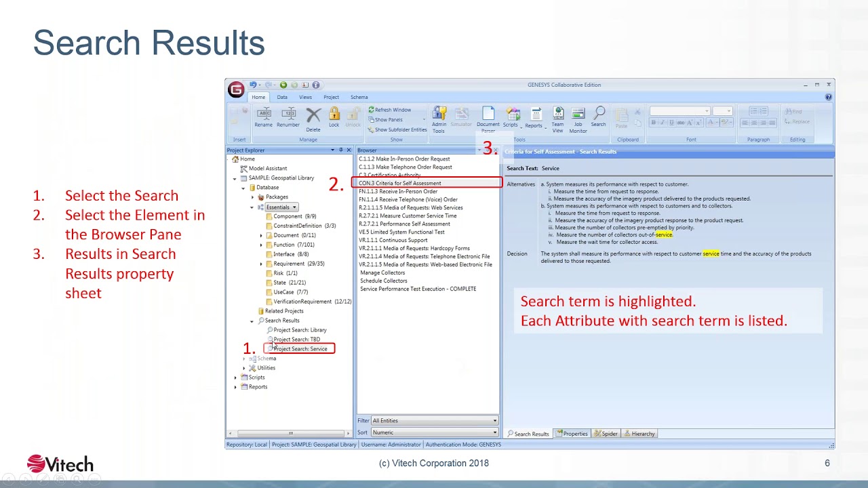Click the Redo arrow in quick access toolbar
This screenshot has height=488, width=868.
point(269,85)
